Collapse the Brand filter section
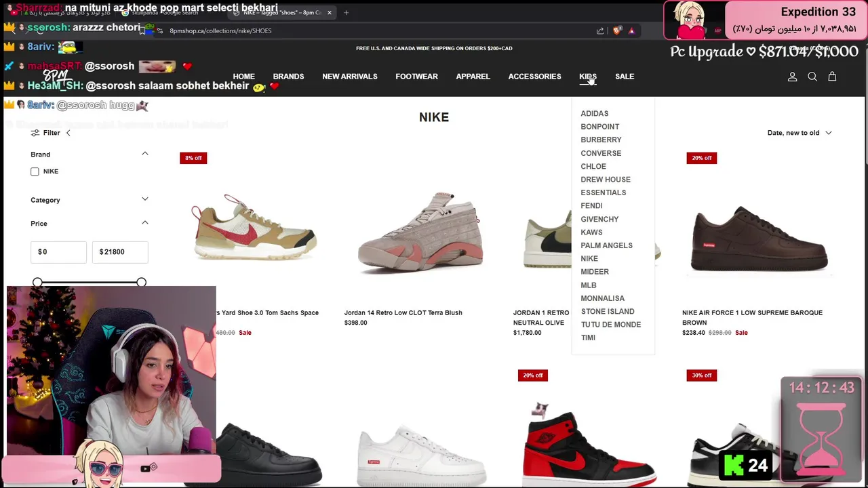This screenshot has width=868, height=488. pyautogui.click(x=144, y=154)
